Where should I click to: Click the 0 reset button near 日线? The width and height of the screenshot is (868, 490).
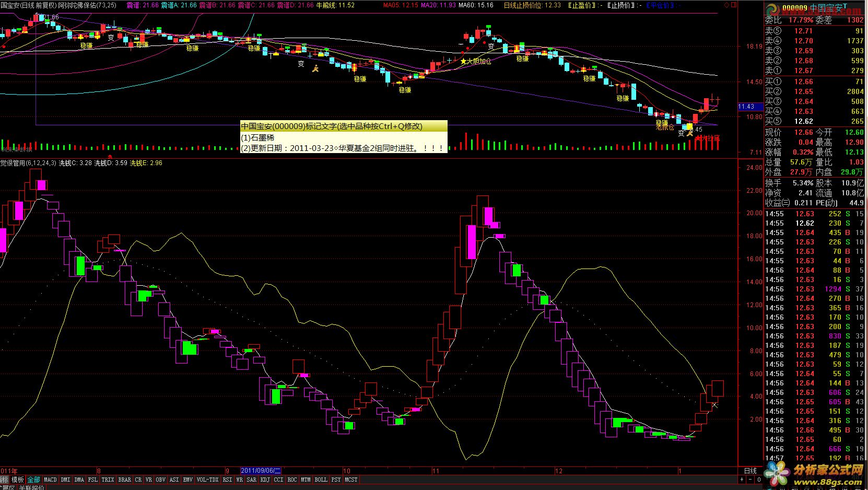[x=758, y=479]
